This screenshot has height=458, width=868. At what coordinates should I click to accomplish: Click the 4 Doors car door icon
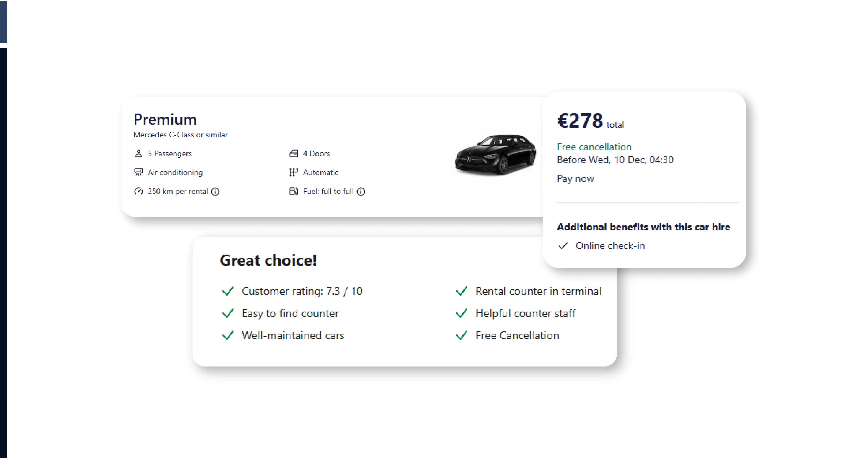(x=294, y=154)
